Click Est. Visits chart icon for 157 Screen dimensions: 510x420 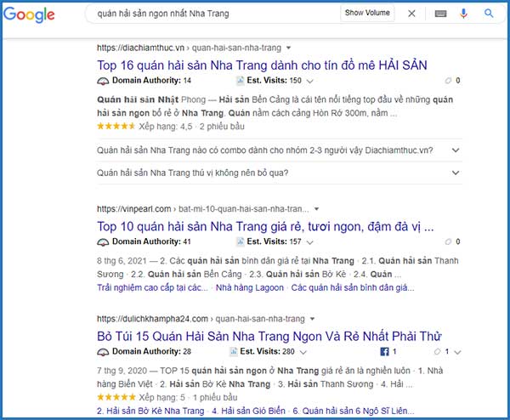click(240, 241)
